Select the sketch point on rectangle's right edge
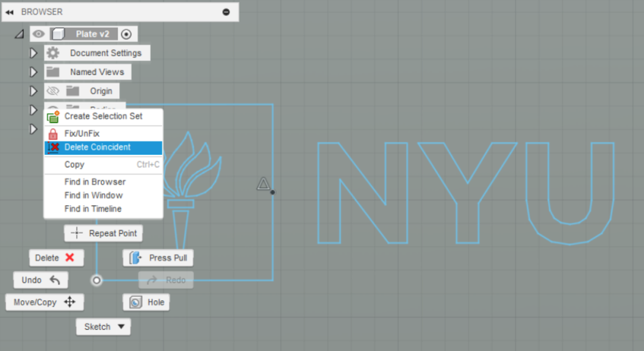This screenshot has width=644, height=351. (273, 192)
